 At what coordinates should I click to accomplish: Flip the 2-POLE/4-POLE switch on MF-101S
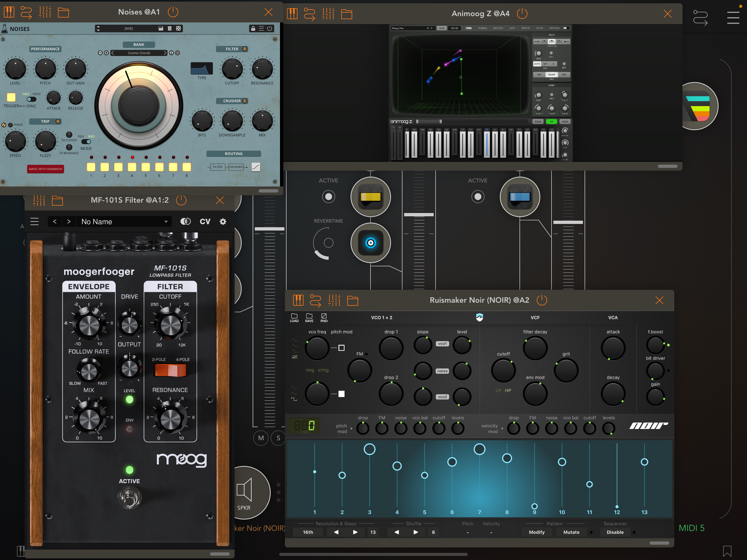coord(170,370)
